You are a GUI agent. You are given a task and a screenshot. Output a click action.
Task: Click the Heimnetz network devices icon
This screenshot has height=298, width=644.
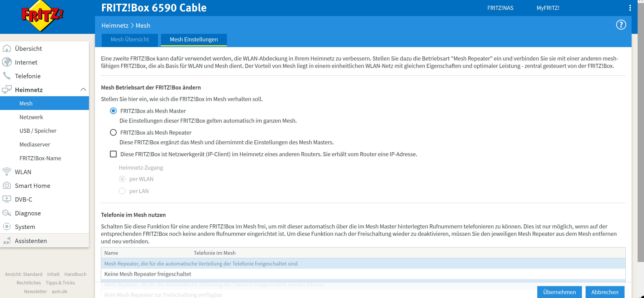tap(7, 90)
